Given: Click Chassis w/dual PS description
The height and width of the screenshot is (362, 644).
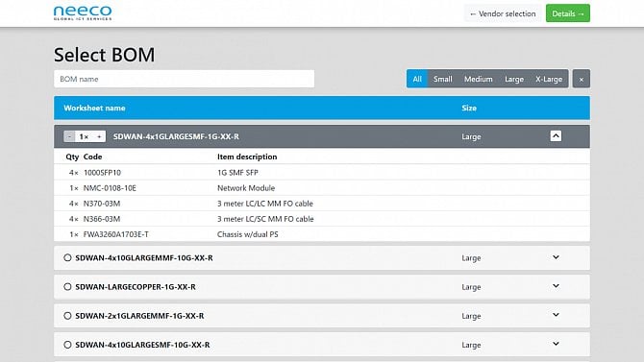Looking at the screenshot, I should pyautogui.click(x=248, y=234).
